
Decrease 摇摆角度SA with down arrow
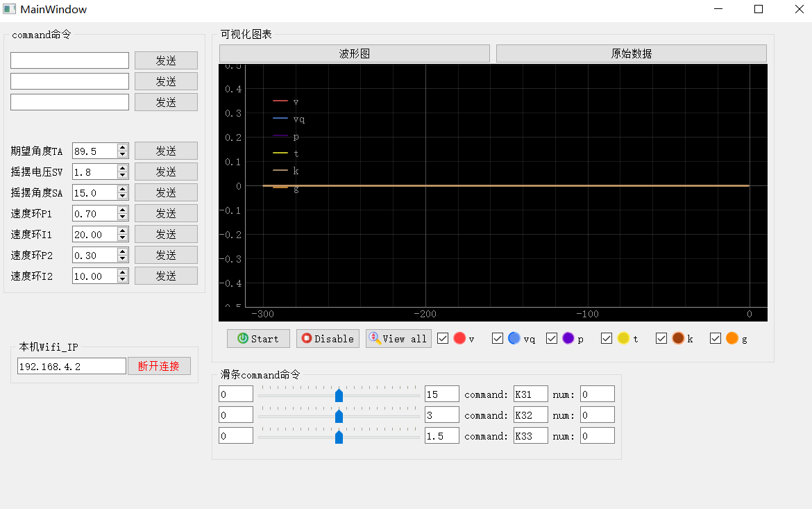(123, 196)
